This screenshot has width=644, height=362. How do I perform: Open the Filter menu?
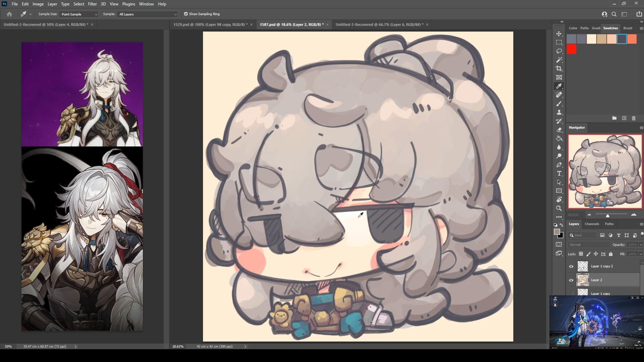coord(92,4)
